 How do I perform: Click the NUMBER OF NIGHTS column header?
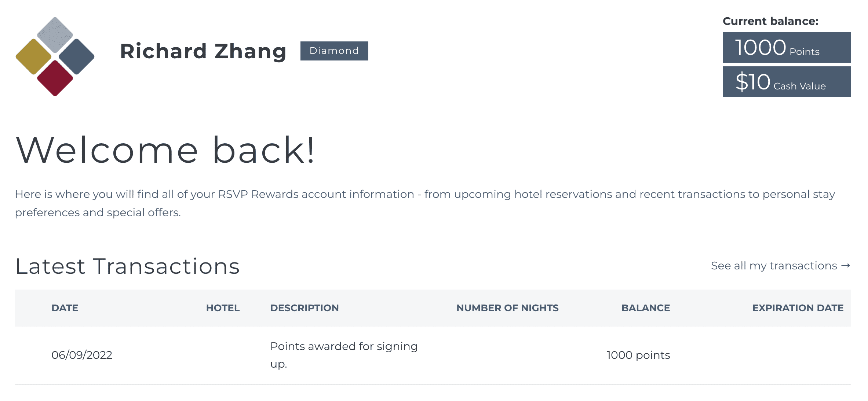click(507, 308)
